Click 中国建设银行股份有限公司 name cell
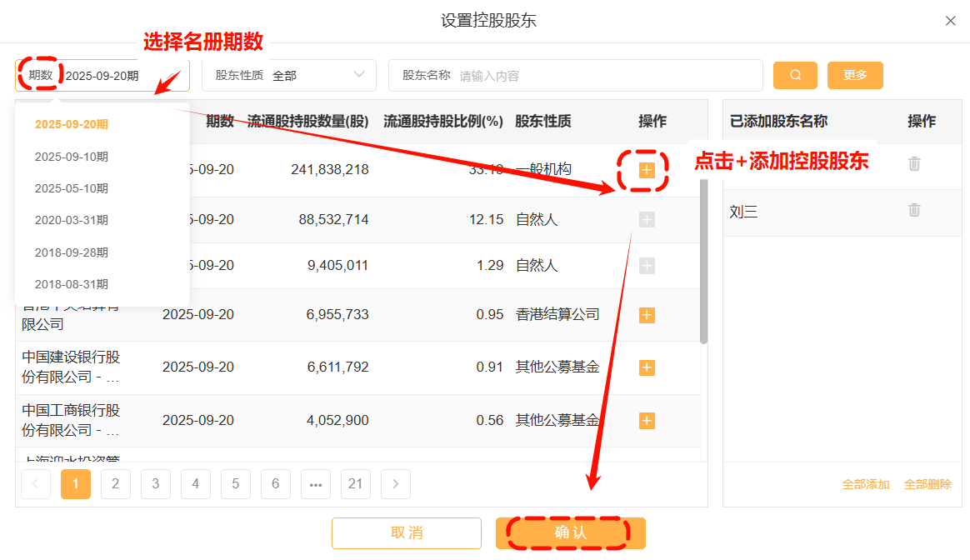This screenshot has height=560, width=970. click(x=71, y=367)
